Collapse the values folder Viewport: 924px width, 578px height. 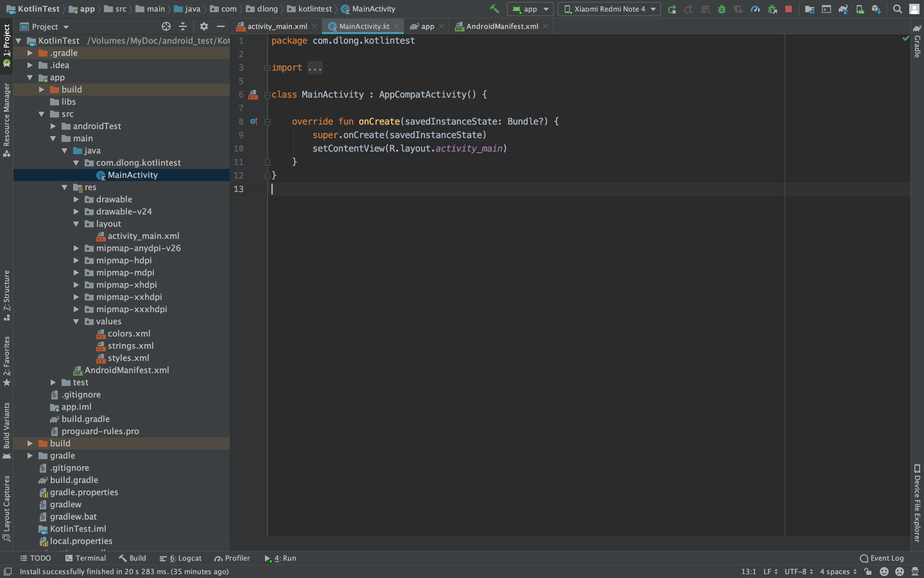click(x=76, y=321)
